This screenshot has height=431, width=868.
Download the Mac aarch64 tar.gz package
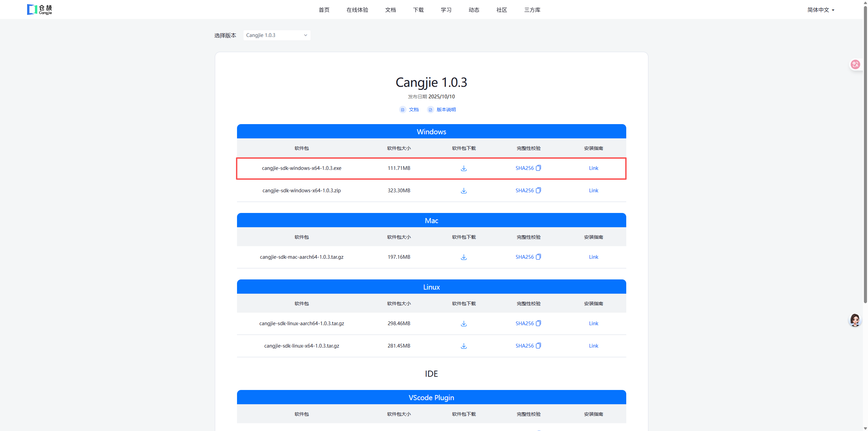[463, 257]
